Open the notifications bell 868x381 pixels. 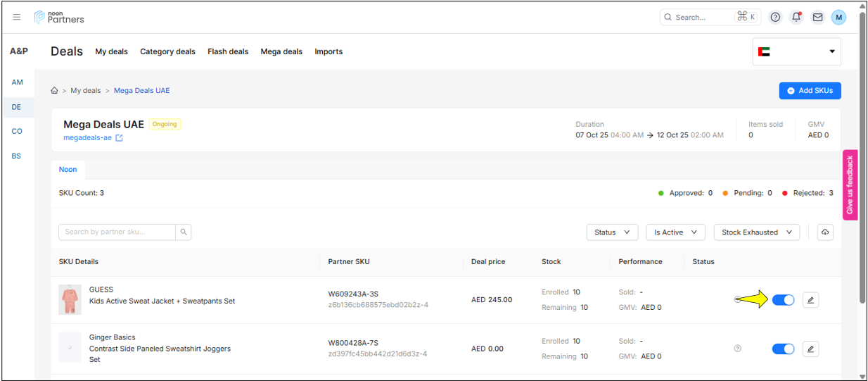coord(796,18)
